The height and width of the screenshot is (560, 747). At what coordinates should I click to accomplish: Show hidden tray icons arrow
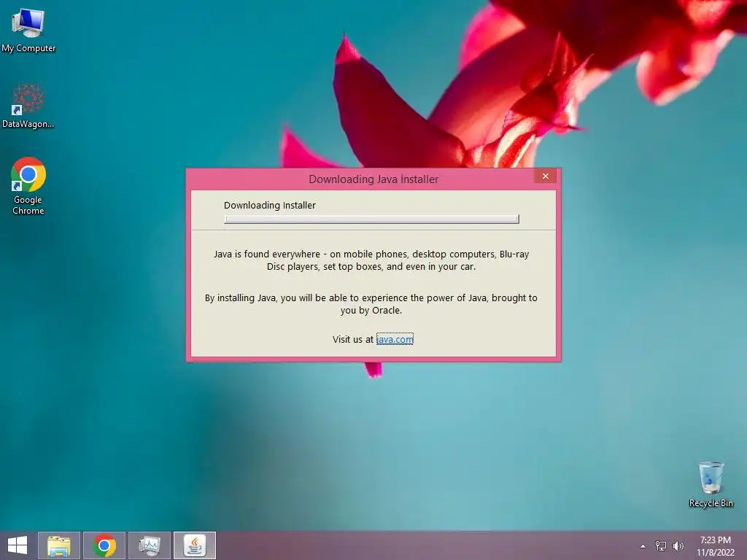click(x=643, y=546)
